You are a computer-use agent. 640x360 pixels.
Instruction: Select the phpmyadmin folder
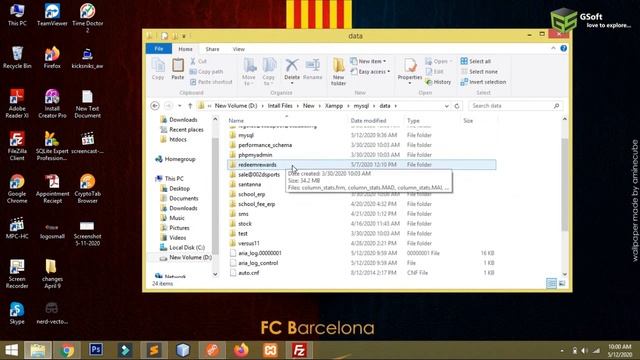[255, 155]
